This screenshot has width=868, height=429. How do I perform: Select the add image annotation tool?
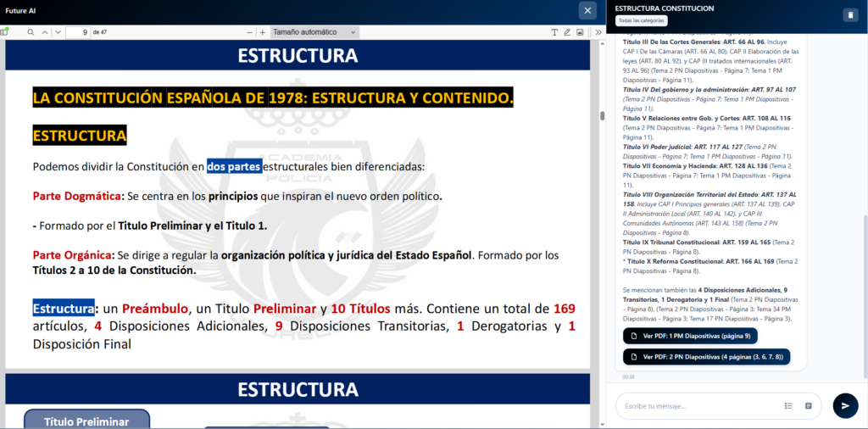[x=580, y=32]
